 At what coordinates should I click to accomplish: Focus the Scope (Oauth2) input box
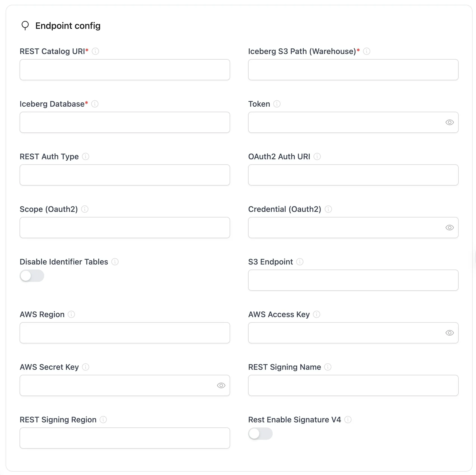tap(125, 228)
